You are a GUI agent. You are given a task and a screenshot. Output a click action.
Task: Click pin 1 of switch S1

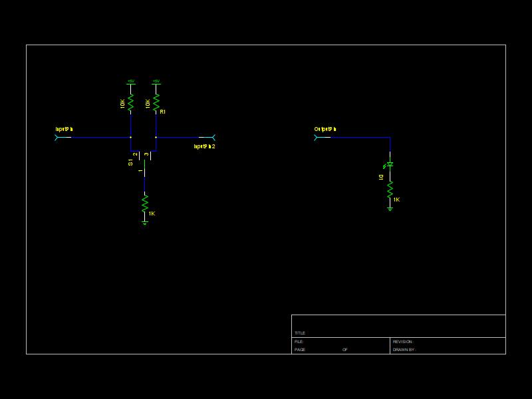click(x=144, y=170)
